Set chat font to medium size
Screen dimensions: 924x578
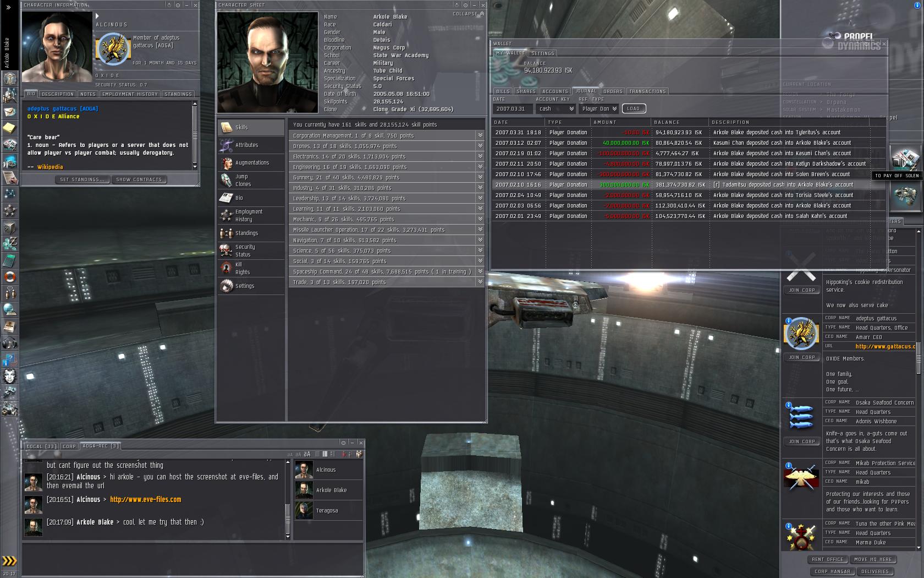(298, 455)
